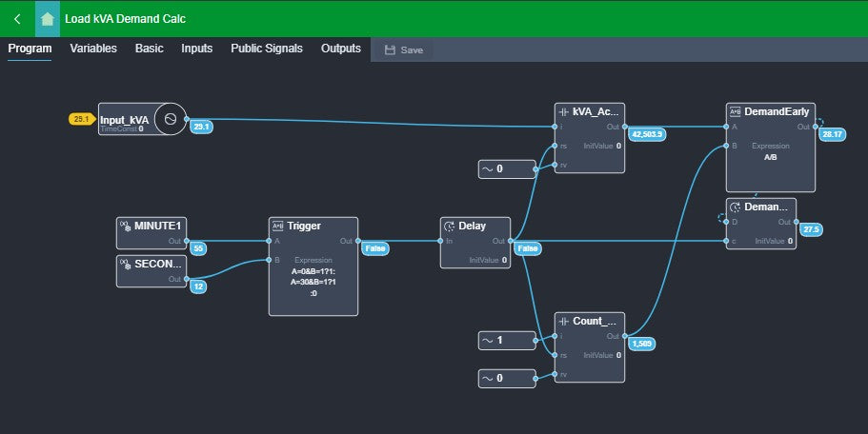Select the Outputs tab
Screen dimensions: 868x434
click(x=341, y=49)
